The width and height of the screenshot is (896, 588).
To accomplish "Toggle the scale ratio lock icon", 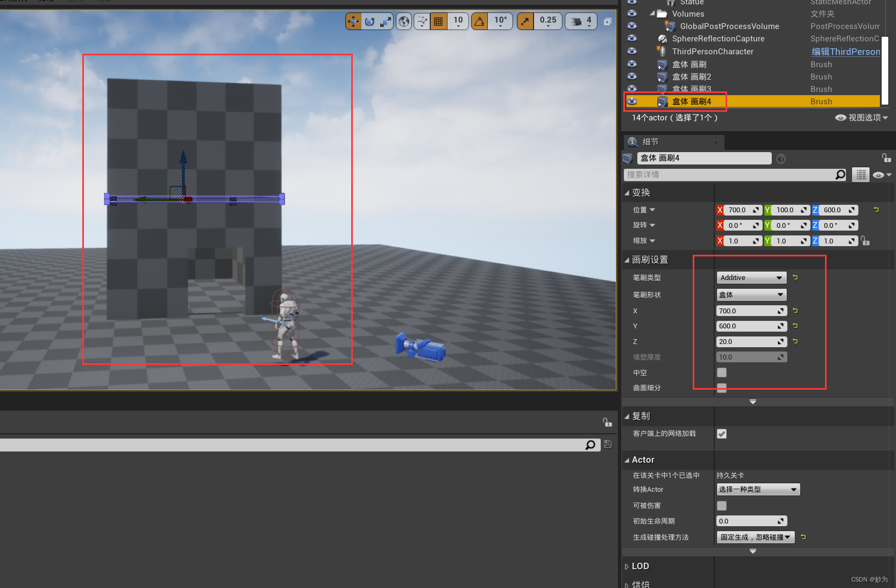I will (865, 241).
